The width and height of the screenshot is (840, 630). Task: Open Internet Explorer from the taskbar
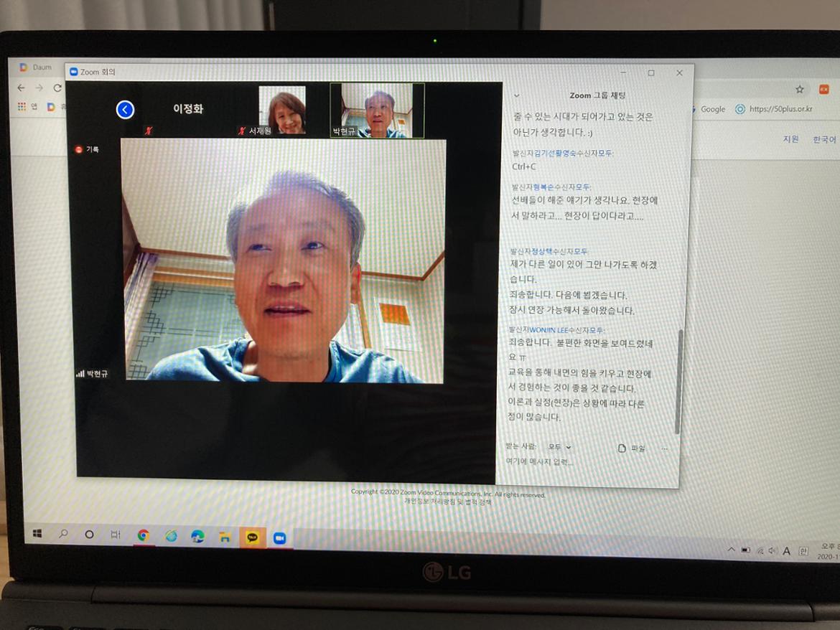point(171,535)
